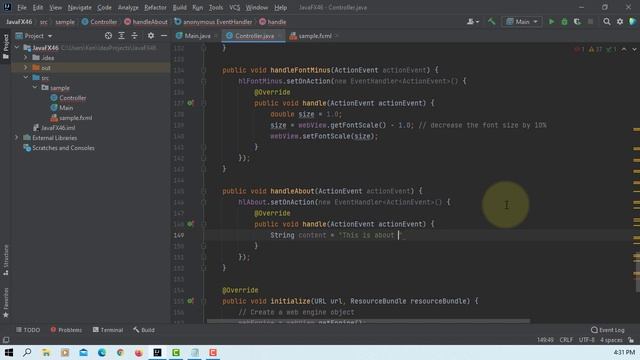Viewport: 640px width, 360px height.
Task: Click the handle breadcrumb in navigation bar
Action: 273,22
